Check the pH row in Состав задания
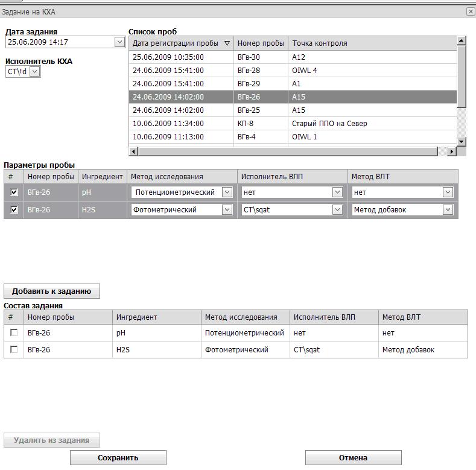The width and height of the screenshot is (476, 470). (14, 332)
